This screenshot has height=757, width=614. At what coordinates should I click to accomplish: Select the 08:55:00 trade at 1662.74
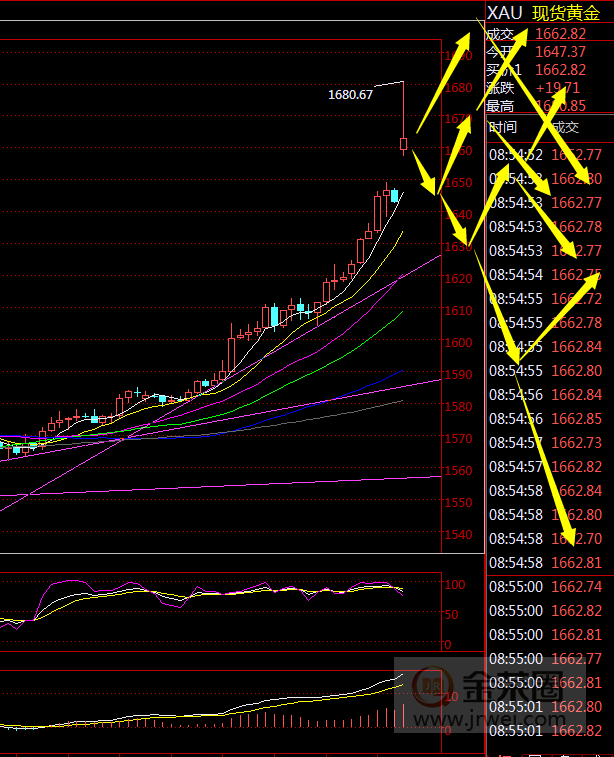[x=545, y=587]
